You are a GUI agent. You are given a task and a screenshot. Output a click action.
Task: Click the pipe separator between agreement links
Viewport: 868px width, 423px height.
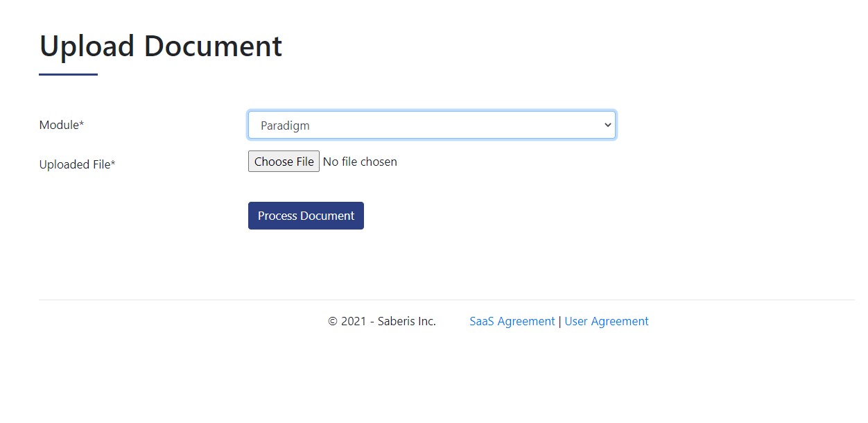[x=559, y=322]
